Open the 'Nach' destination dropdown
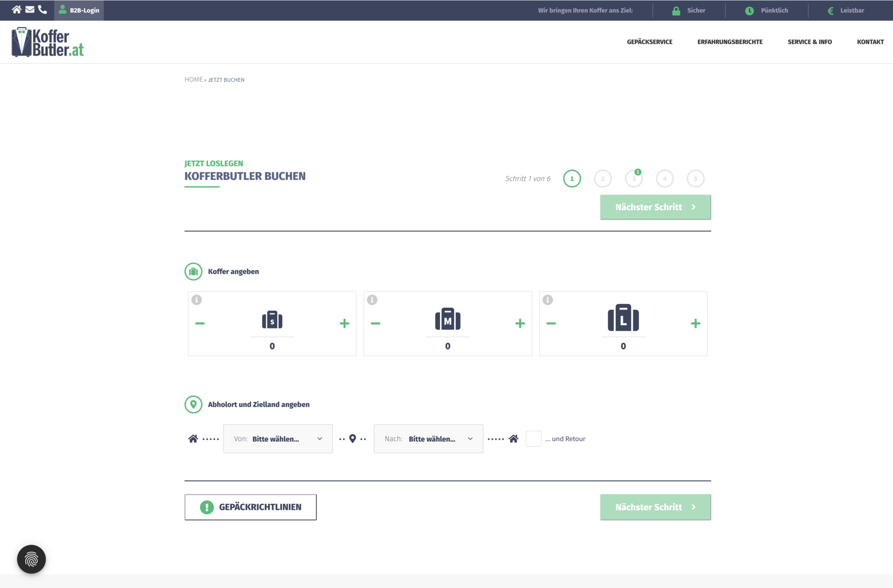This screenshot has width=893, height=588. pyautogui.click(x=428, y=439)
